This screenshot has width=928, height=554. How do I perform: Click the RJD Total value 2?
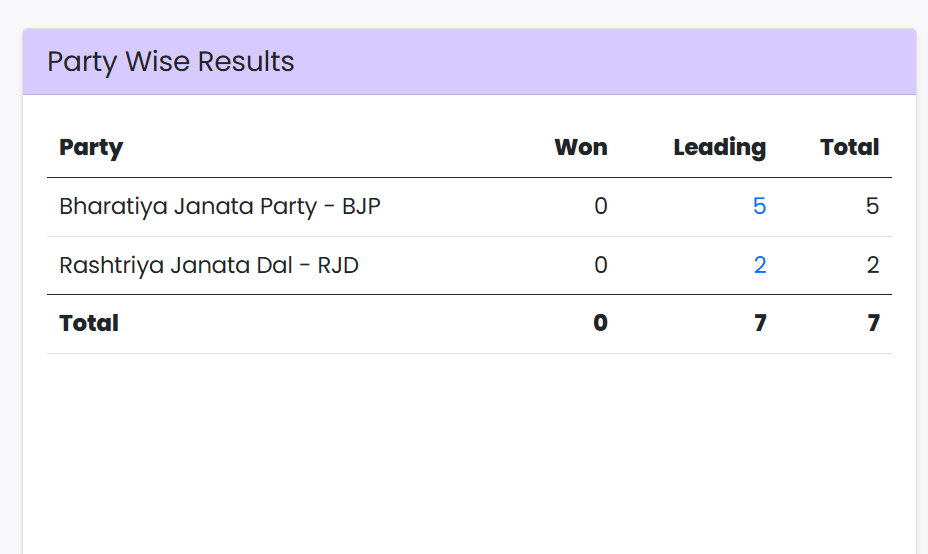[872, 265]
